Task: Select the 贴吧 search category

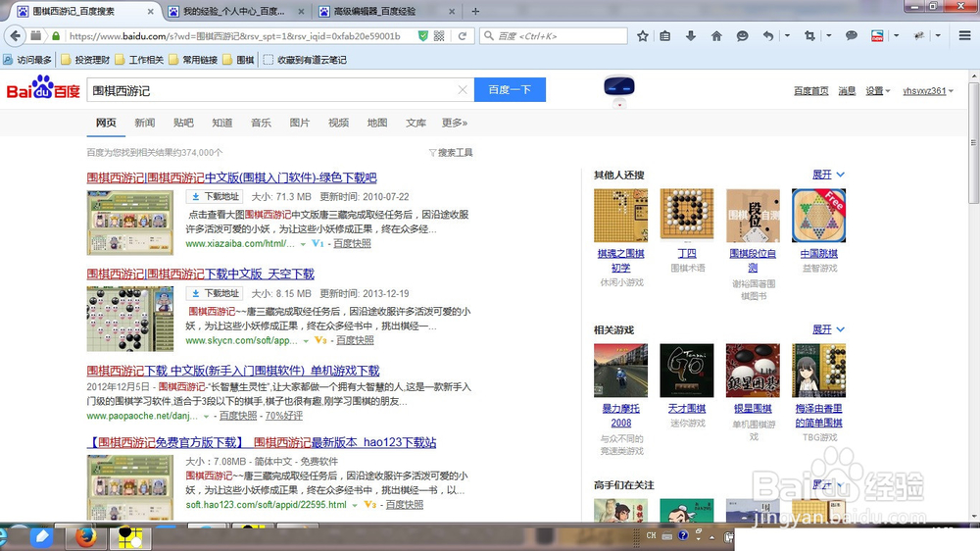Action: [x=183, y=123]
